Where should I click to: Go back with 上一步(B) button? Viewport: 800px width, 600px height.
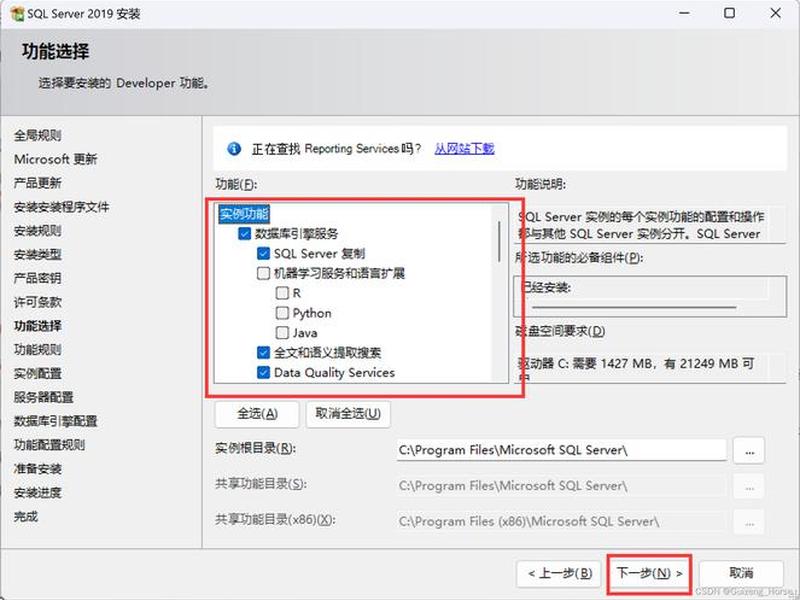coord(560,573)
